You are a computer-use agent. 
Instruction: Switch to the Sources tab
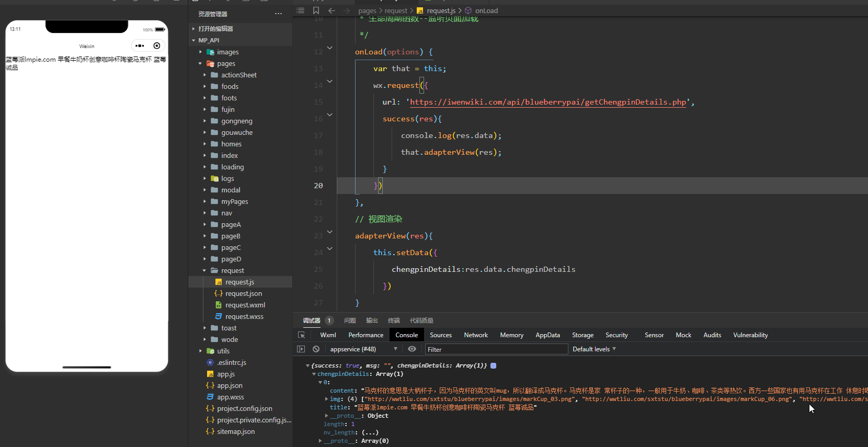coord(441,335)
